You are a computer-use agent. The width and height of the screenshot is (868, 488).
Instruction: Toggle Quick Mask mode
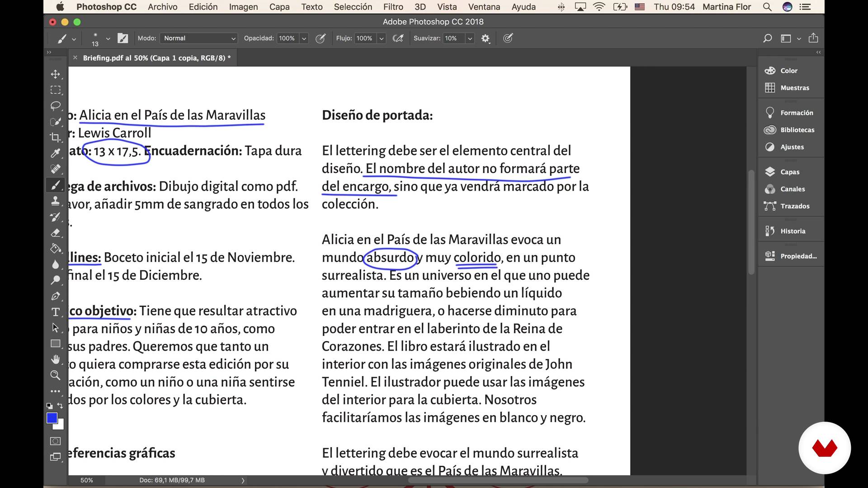[55, 441]
